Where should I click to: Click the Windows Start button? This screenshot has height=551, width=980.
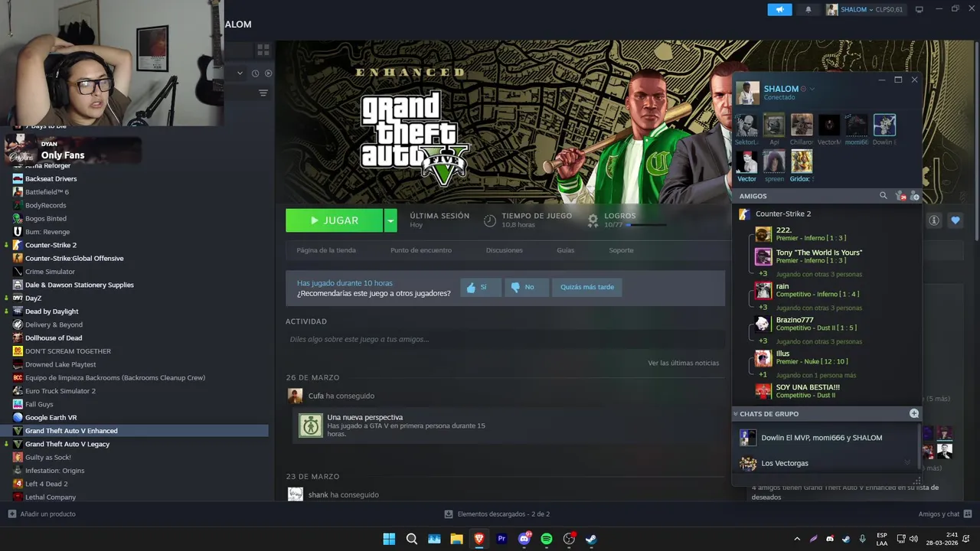pos(389,539)
